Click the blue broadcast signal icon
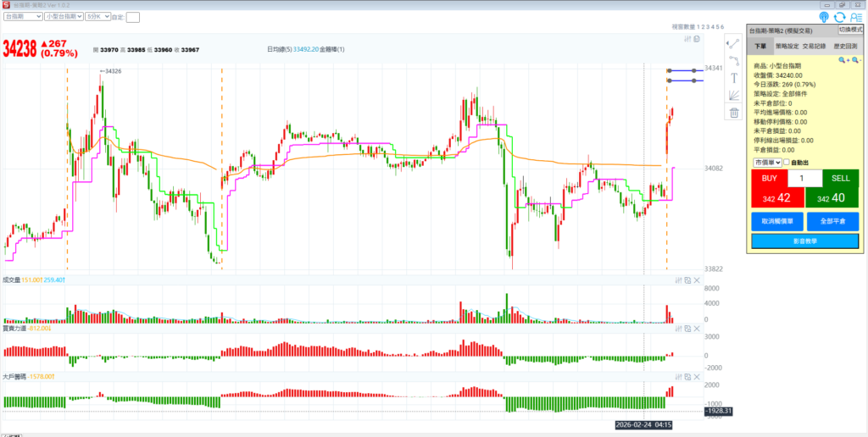The image size is (868, 437). pos(823,17)
